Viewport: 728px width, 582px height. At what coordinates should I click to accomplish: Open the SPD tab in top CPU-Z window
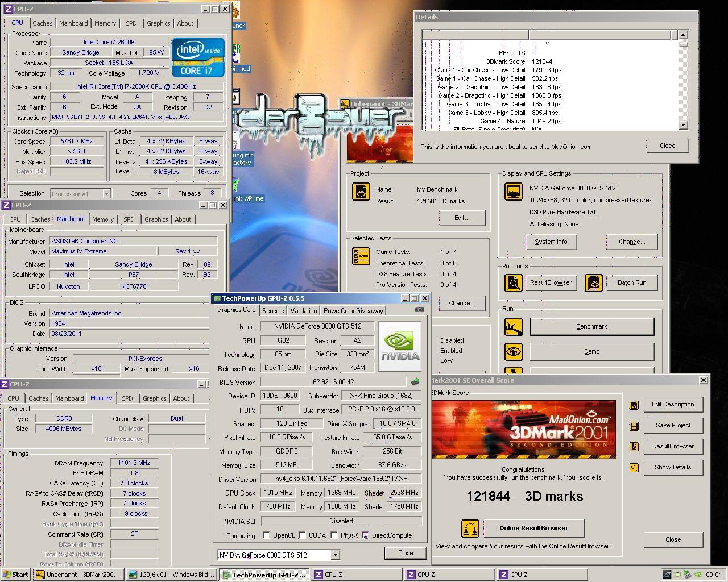point(131,23)
